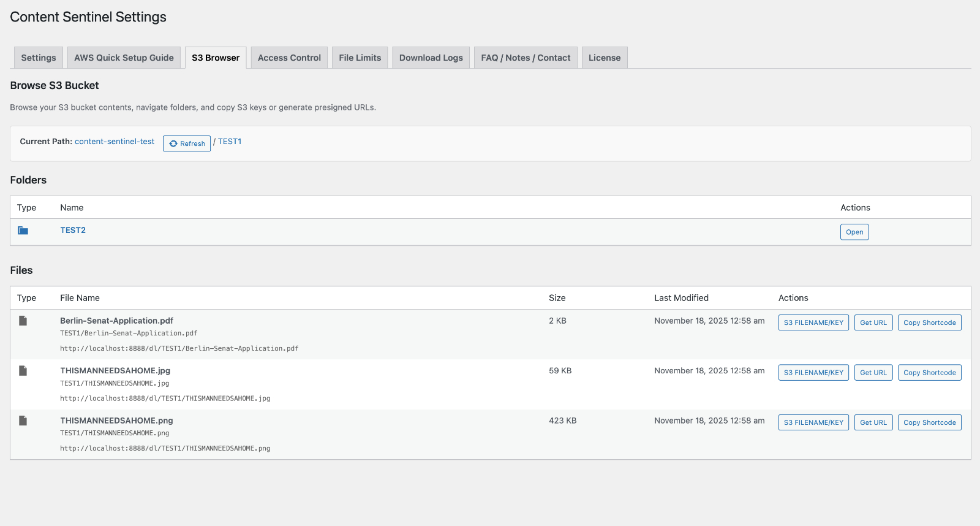
Task: Click the Browse S3 Bucket heading
Action: pyautogui.click(x=55, y=85)
